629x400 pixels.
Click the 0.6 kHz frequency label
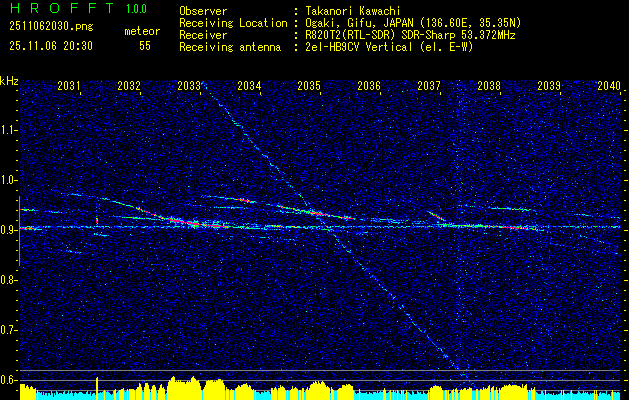point(8,380)
